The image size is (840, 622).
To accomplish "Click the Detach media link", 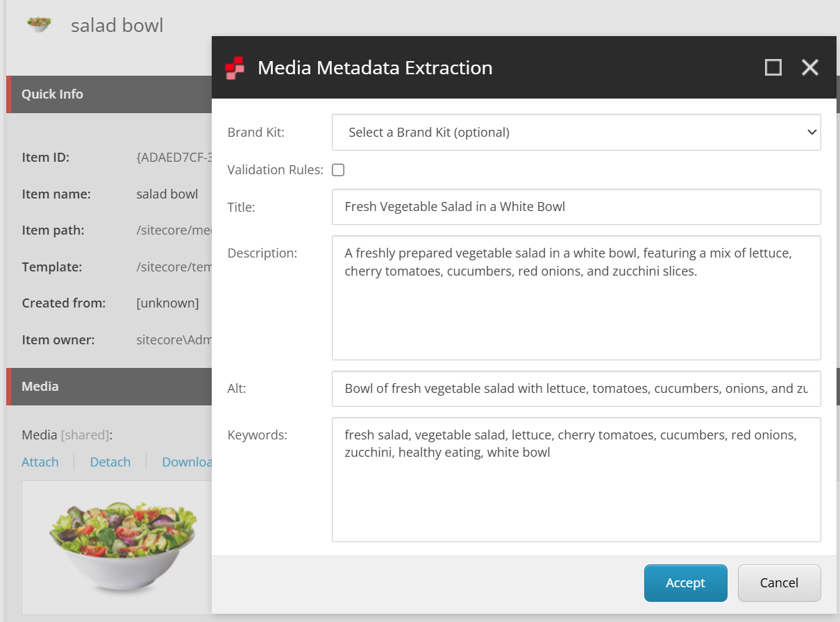I will point(110,462).
